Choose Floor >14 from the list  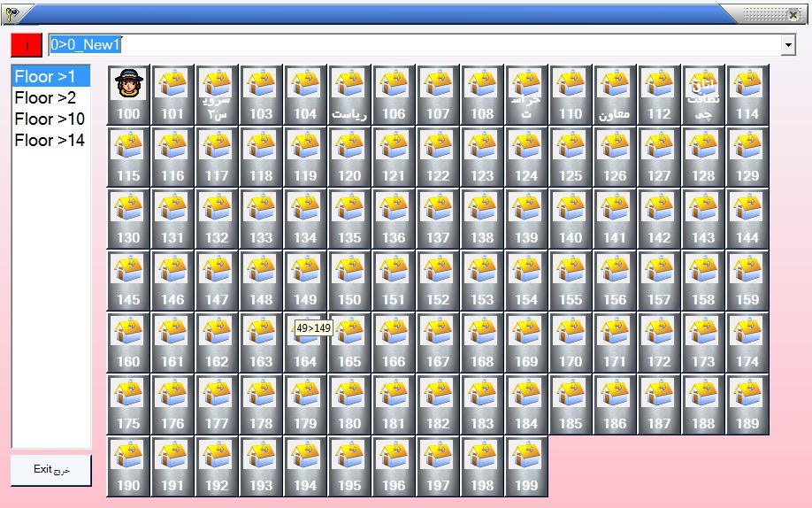(x=49, y=140)
